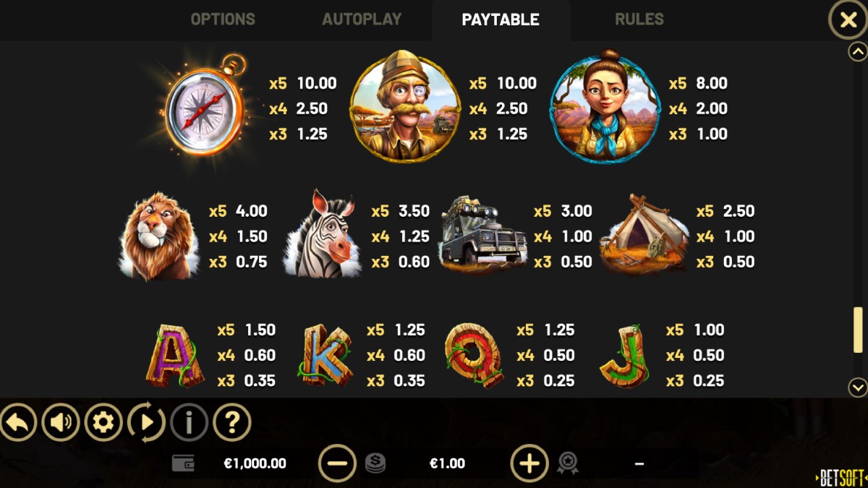868x488 pixels.
Task: Click the scroll up chevron
Action: click(x=858, y=51)
